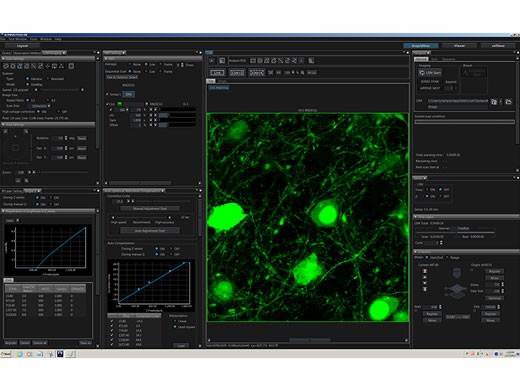Open the Window menu

(x=46, y=39)
